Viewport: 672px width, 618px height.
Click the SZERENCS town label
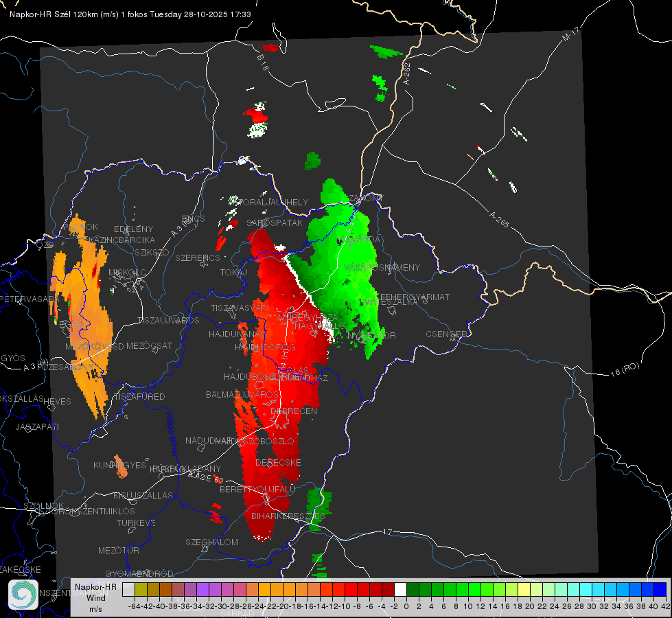pos(198,257)
